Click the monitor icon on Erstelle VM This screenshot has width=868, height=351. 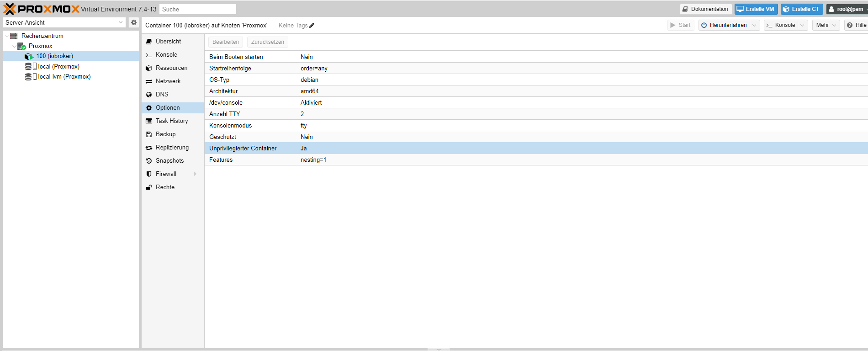tap(740, 9)
